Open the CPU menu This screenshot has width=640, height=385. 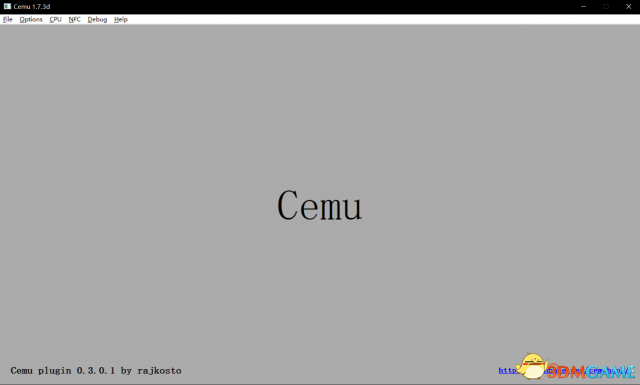[56, 19]
